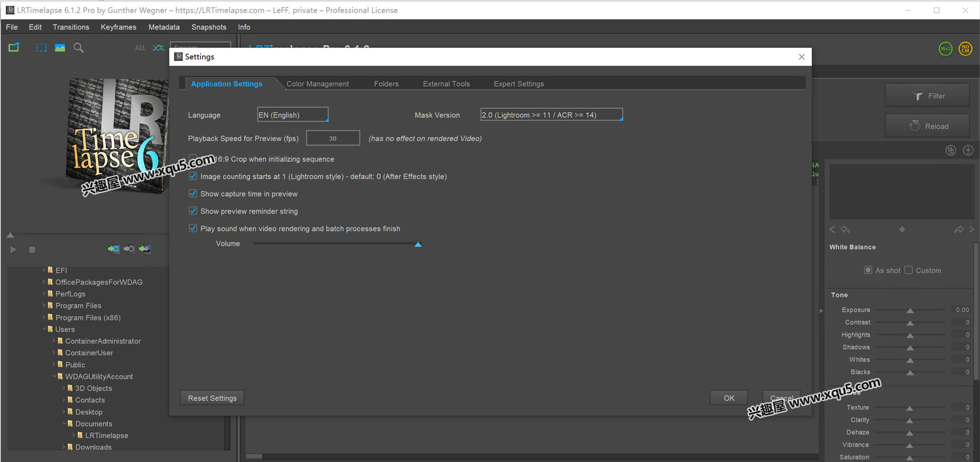Disable Play sound when rendering finishes
Screen dimensions: 980x462
pos(193,229)
